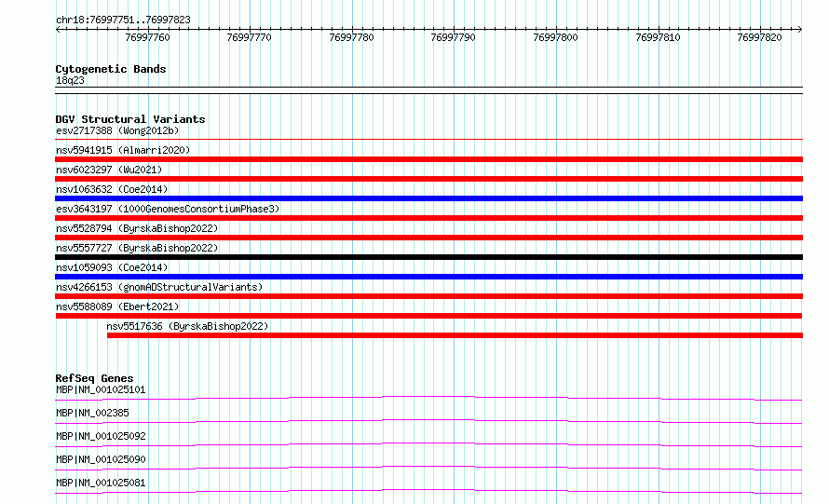Click blue bar of nsv1063632
The height and width of the screenshot is (504, 829).
[x=428, y=198]
